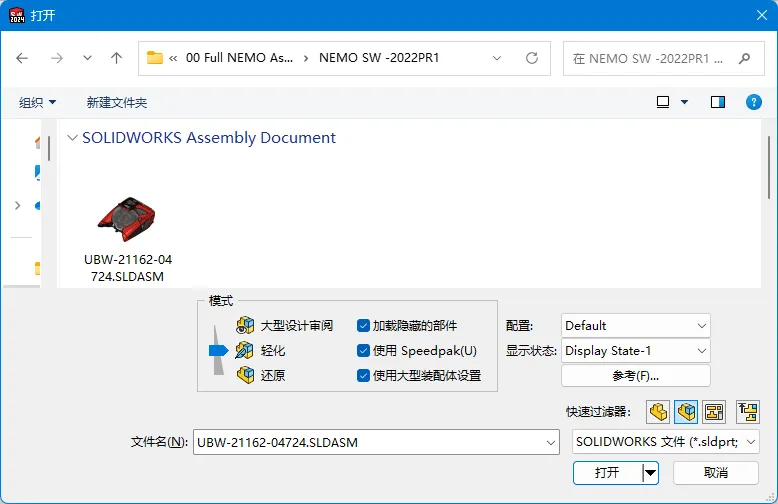Click the top-level assemblies quick filter icon

[x=748, y=412]
